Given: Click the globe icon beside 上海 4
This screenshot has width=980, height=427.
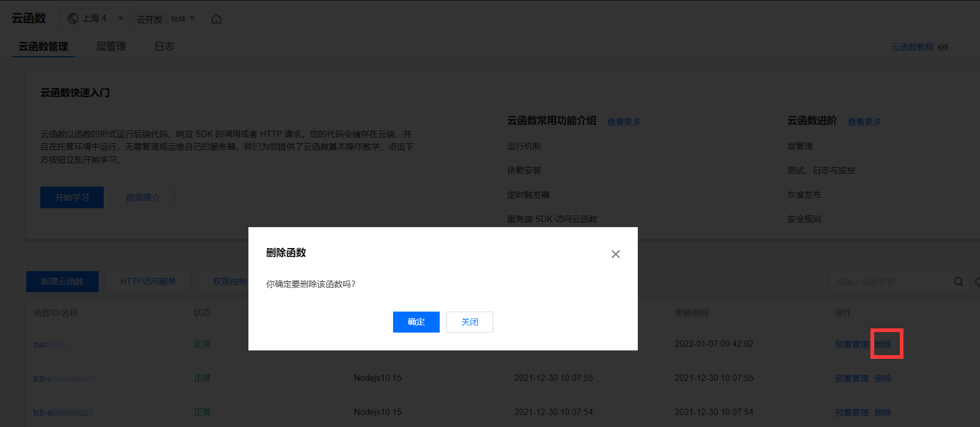Looking at the screenshot, I should point(73,18).
